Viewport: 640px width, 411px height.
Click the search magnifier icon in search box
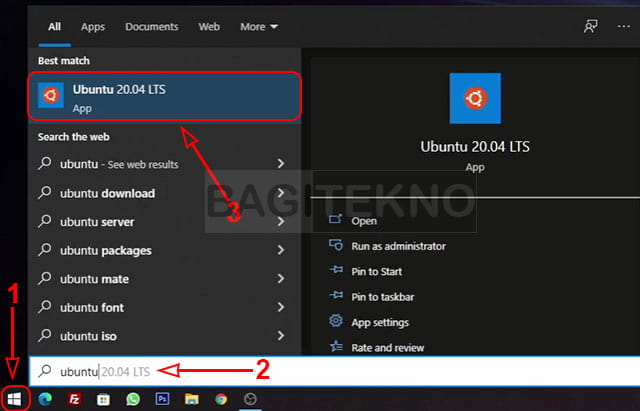click(x=45, y=371)
